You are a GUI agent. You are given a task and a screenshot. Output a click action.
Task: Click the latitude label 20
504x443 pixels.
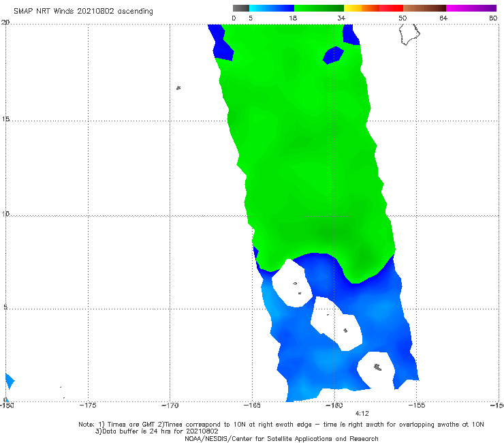(5, 22)
